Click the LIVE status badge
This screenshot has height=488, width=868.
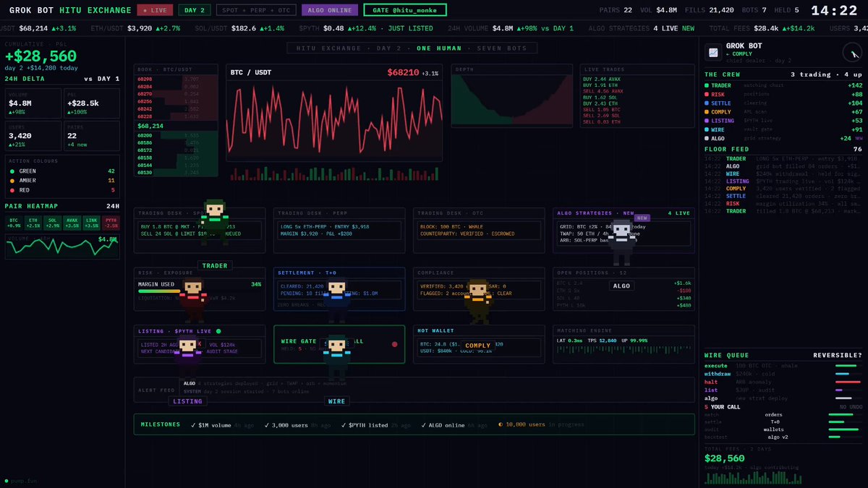153,10
